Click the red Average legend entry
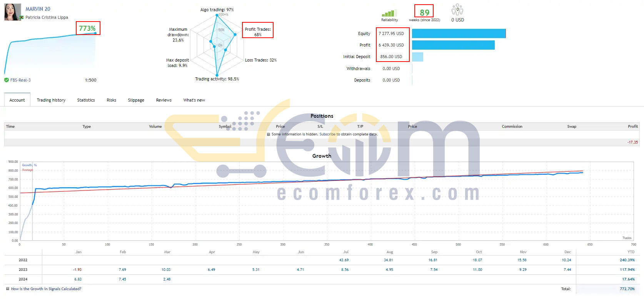644x299 pixels. 27,170
